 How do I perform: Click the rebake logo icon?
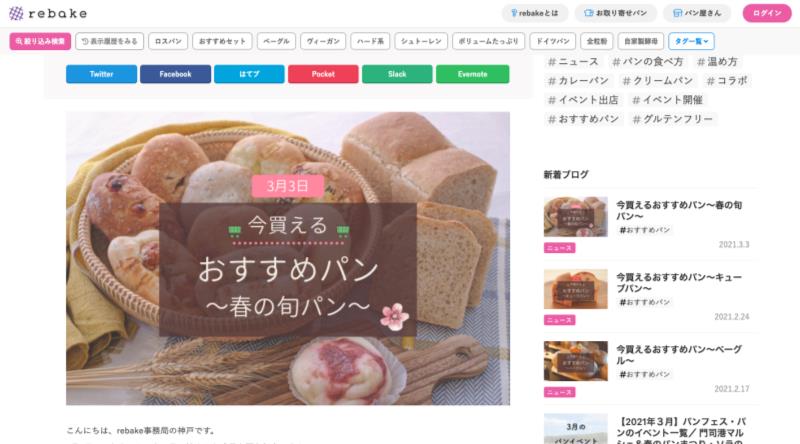tap(16, 13)
